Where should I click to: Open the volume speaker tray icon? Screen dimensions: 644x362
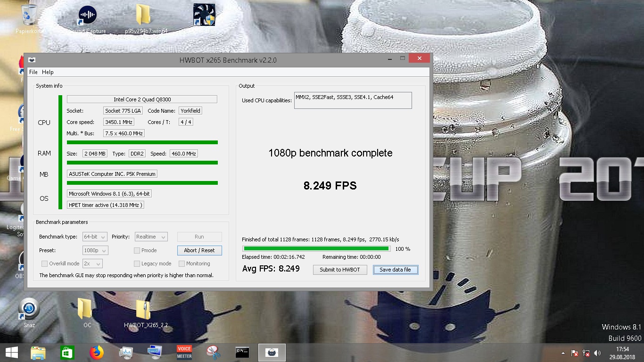click(x=598, y=353)
